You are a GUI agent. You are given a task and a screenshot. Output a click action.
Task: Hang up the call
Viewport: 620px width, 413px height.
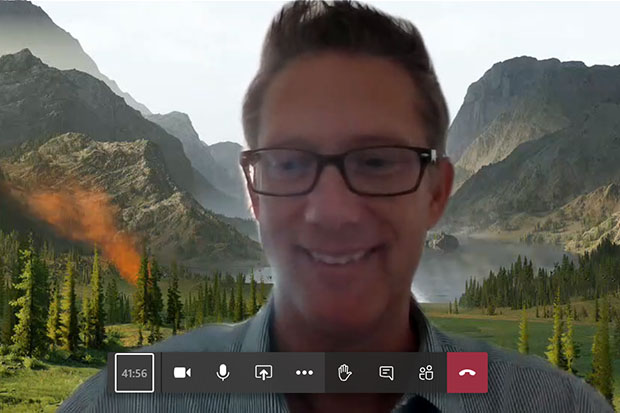[x=467, y=373]
